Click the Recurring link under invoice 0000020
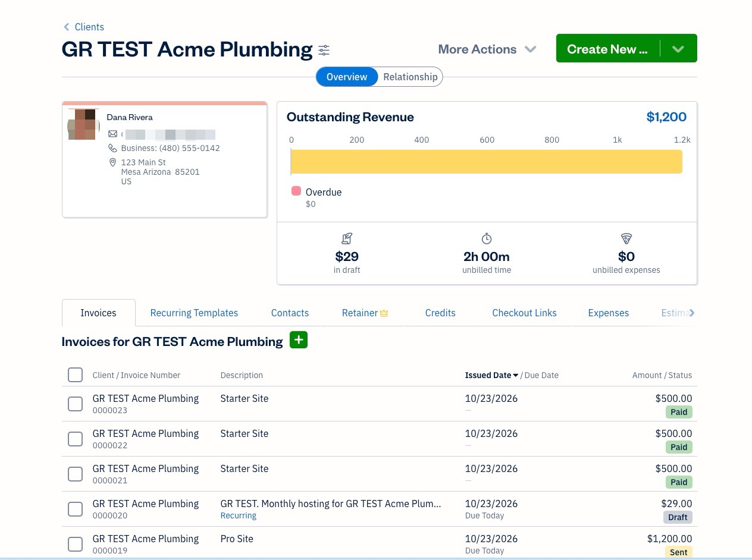Image resolution: width=752 pixels, height=560 pixels. coord(238,515)
